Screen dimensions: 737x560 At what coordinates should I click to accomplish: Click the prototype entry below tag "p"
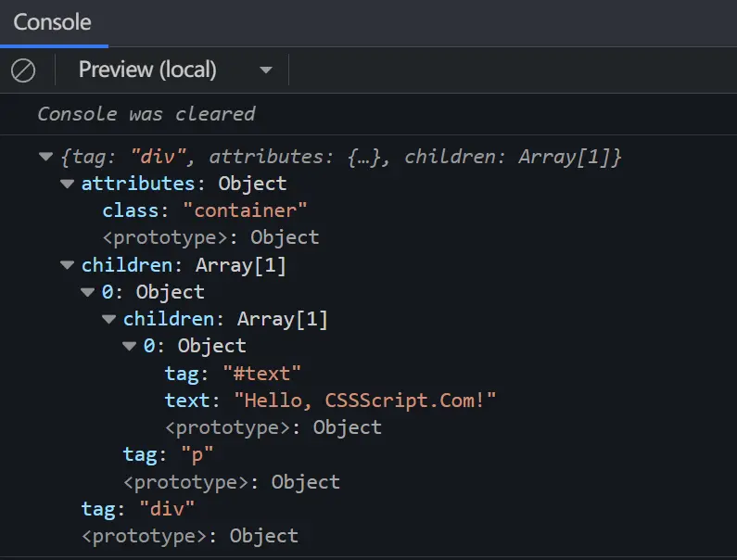231,482
